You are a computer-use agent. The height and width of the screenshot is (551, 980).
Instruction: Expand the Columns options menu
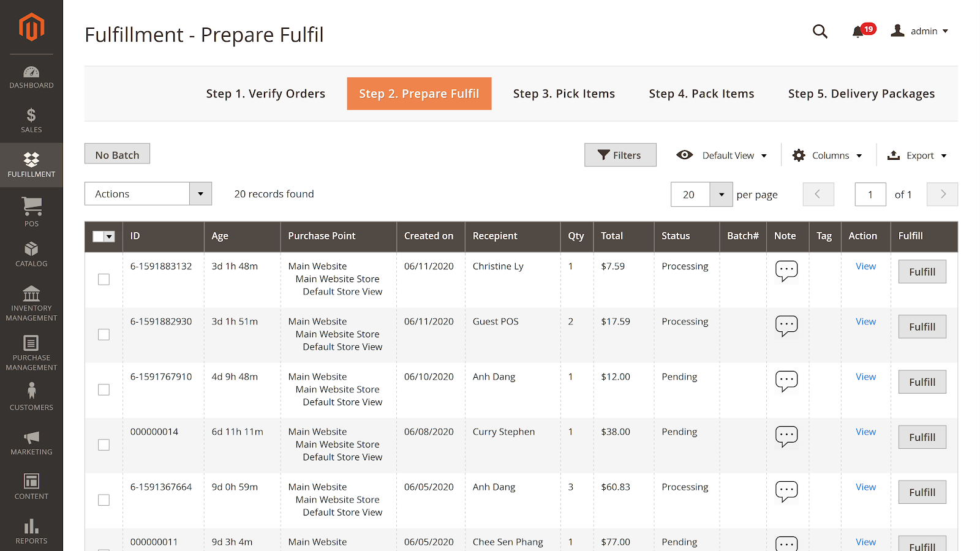point(827,156)
